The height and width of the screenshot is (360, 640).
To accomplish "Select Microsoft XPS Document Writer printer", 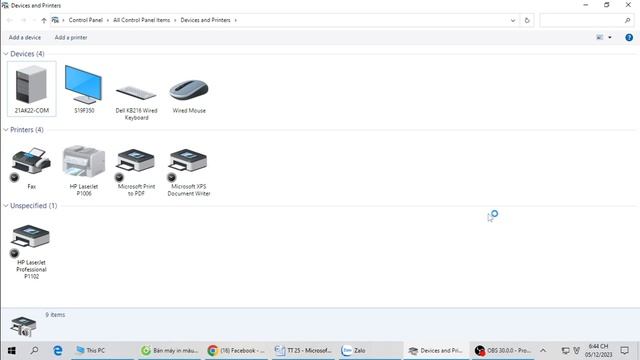I will (189, 172).
